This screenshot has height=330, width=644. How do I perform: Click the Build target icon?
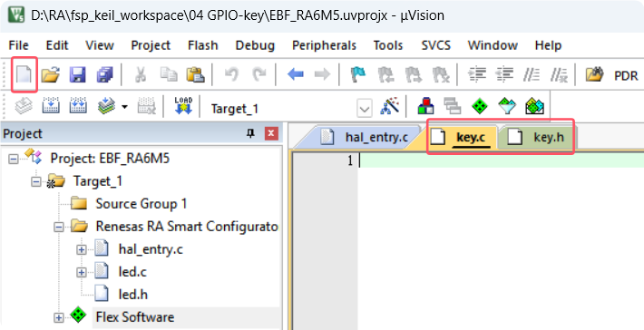coord(51,107)
